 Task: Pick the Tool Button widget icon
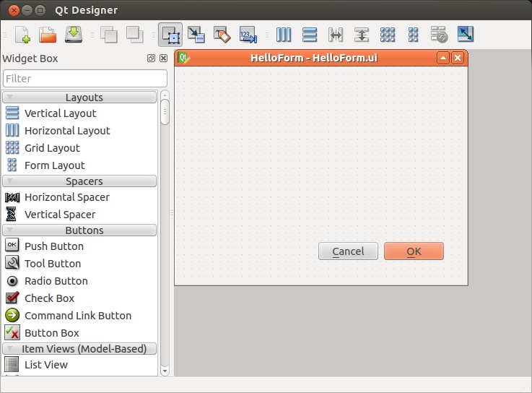tap(12, 262)
